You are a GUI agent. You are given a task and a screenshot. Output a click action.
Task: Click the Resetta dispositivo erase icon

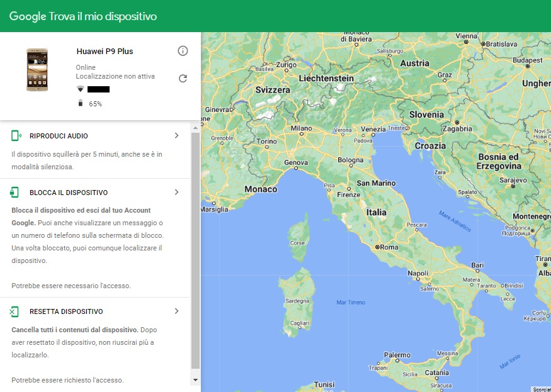pos(14,311)
